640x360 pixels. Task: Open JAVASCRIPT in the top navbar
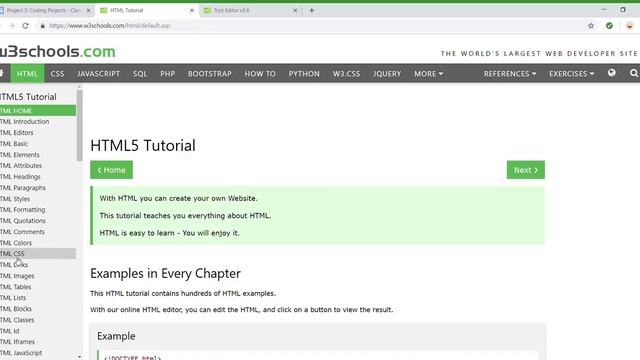[98, 73]
